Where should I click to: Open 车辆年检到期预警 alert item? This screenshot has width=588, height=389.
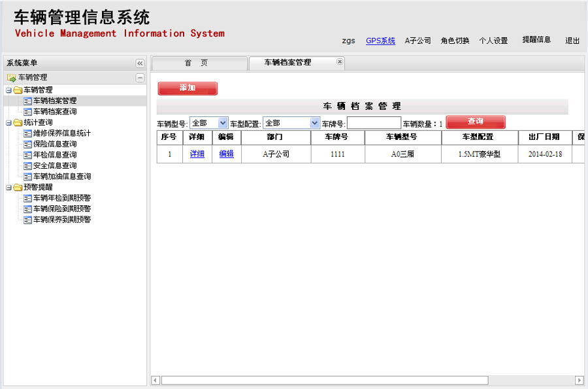[x=61, y=198]
